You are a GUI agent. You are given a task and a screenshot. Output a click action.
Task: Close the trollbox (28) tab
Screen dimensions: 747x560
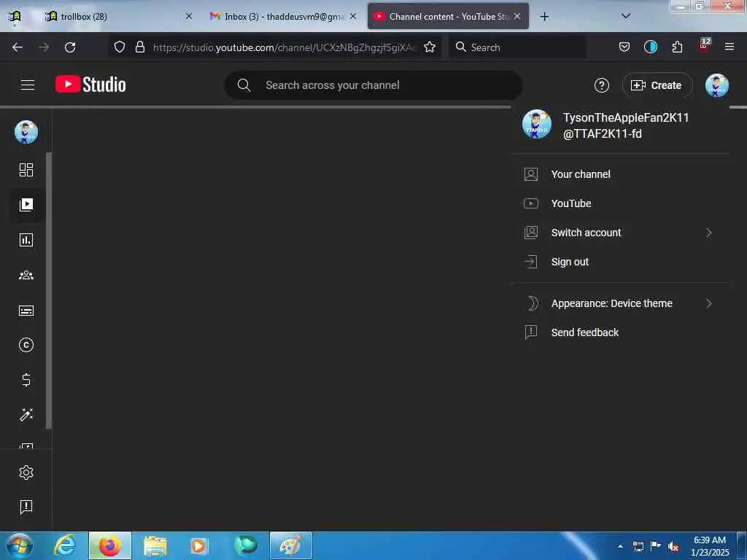point(189,17)
